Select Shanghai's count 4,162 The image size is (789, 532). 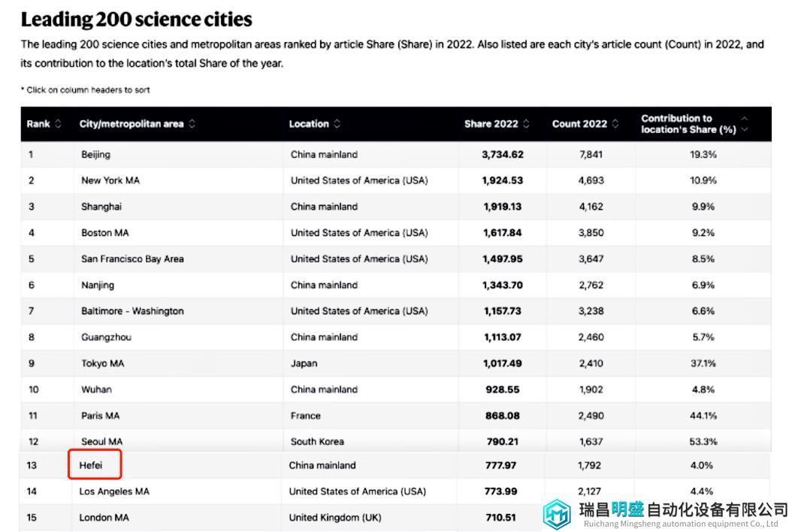coord(591,207)
